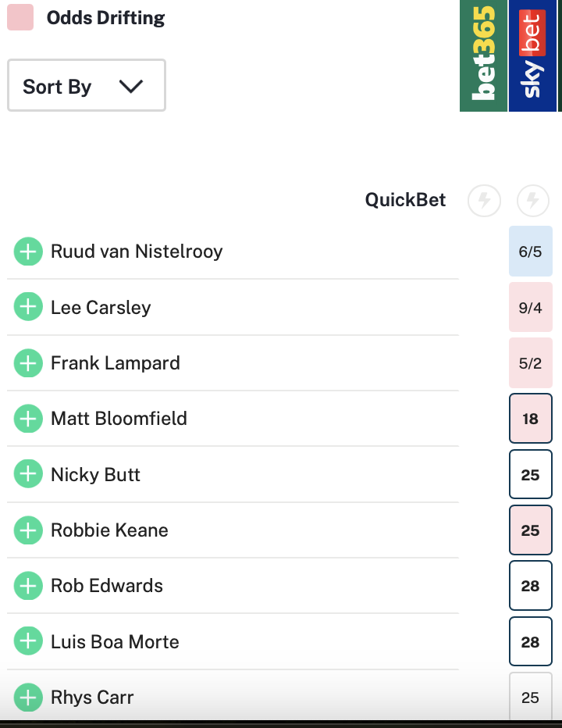Click plus icon next to Rob Edwards
This screenshot has height=728, width=562.
coord(28,586)
